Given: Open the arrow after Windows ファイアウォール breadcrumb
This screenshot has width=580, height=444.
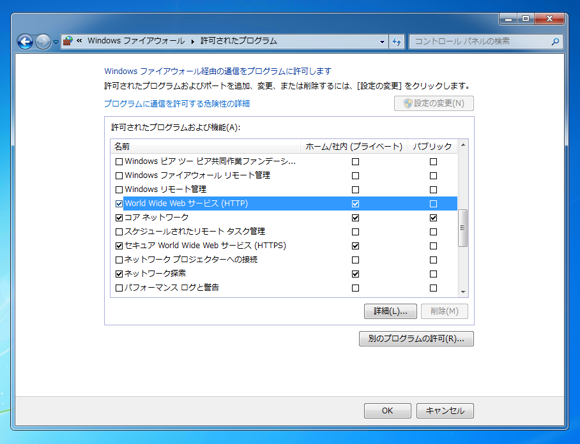Looking at the screenshot, I should pos(192,41).
